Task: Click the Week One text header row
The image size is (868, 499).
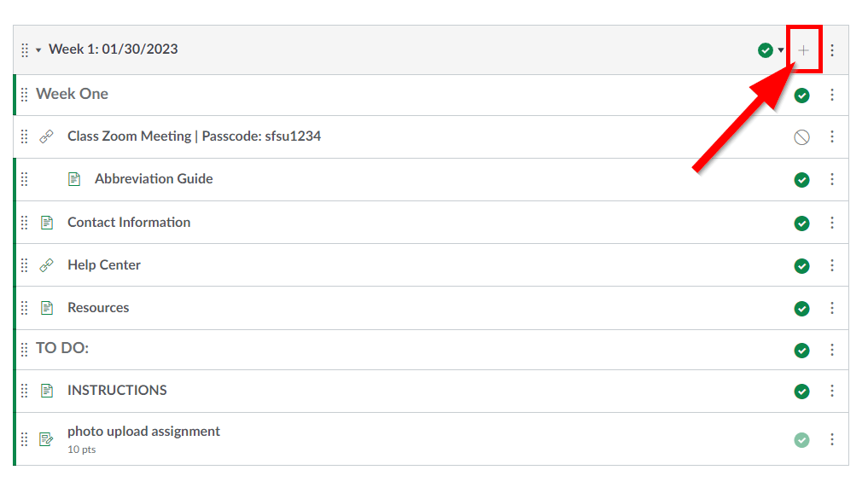Action: (73, 95)
